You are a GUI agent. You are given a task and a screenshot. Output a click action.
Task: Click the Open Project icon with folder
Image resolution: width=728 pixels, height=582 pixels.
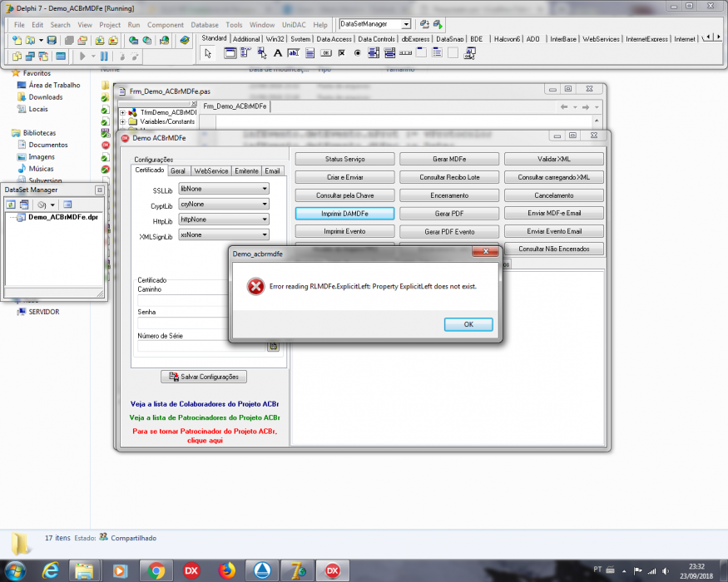pos(82,41)
